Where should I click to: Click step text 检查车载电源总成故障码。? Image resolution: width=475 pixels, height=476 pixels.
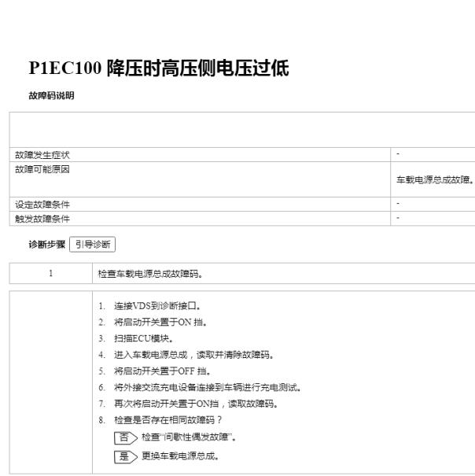pos(150,274)
